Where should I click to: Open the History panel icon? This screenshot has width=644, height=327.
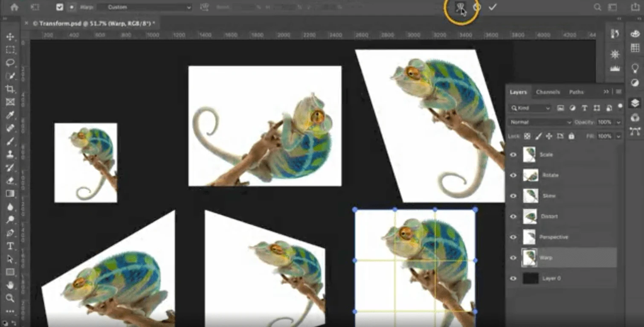point(615,34)
